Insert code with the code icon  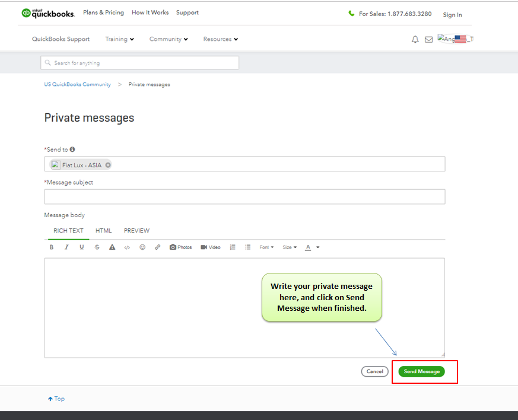(127, 247)
